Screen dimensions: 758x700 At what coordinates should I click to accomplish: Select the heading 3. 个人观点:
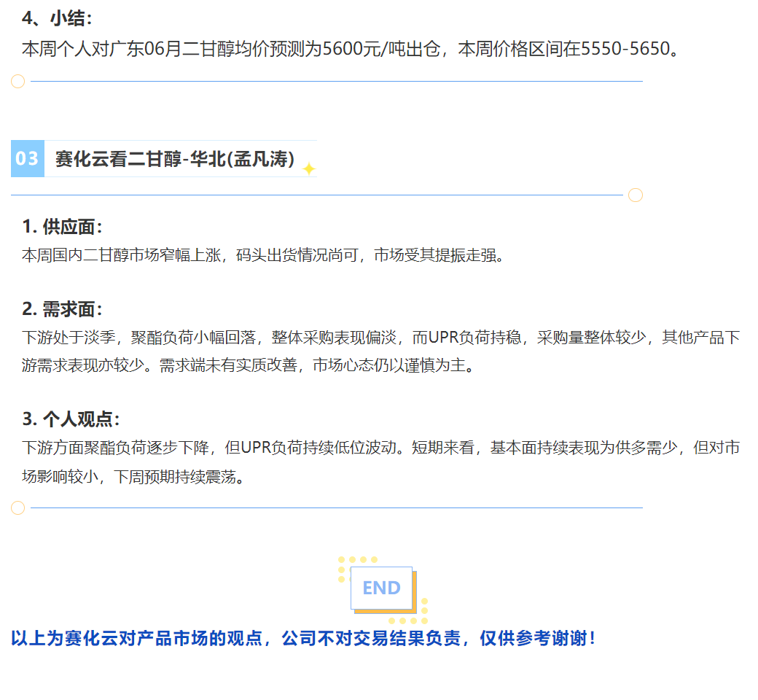(71, 419)
